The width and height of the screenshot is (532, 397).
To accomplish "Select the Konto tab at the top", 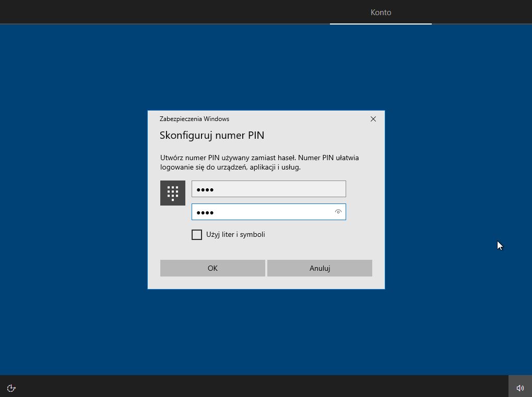I will [381, 12].
